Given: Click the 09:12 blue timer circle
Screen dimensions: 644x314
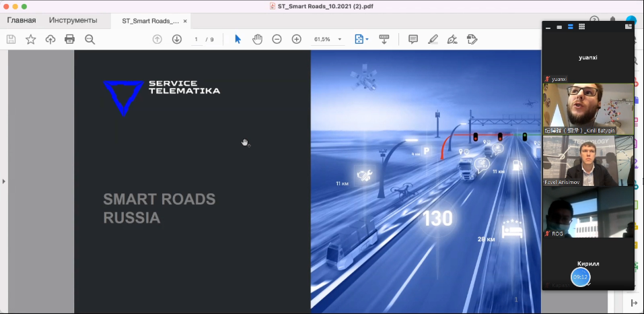Looking at the screenshot, I should coord(581,277).
